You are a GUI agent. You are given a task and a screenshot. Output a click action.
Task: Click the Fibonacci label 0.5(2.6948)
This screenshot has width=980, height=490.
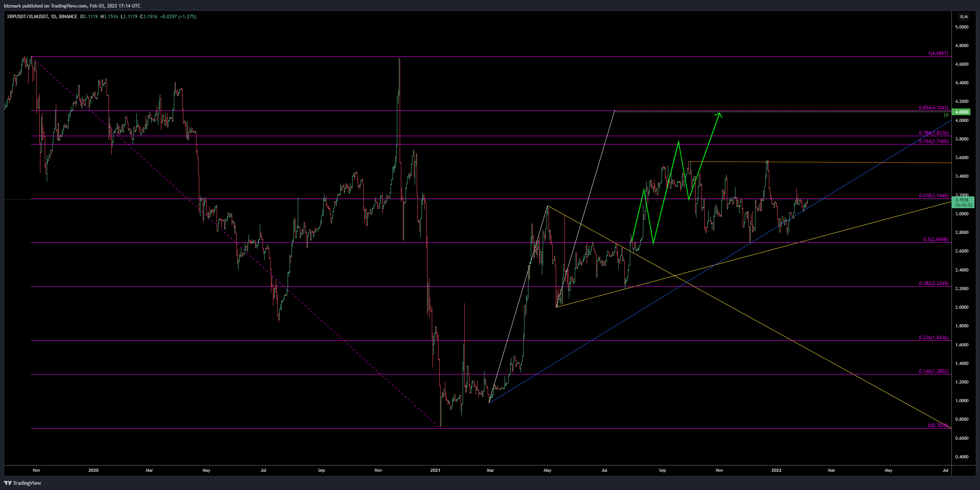coord(936,239)
